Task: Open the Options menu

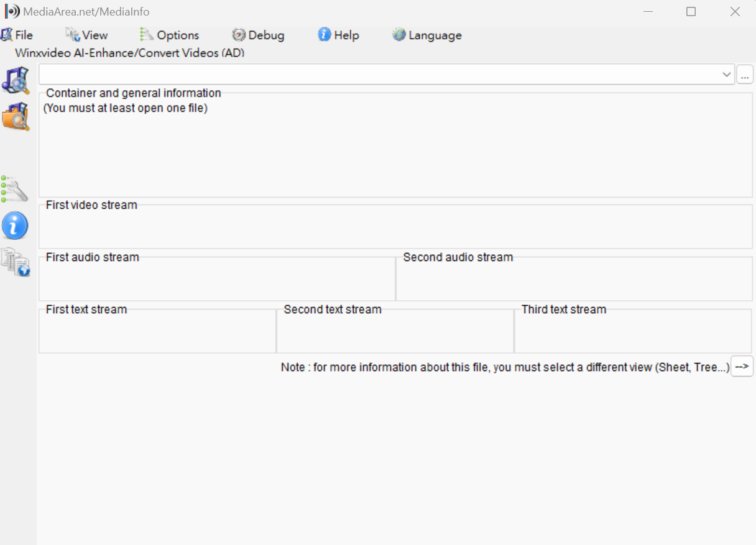Action: (x=170, y=35)
